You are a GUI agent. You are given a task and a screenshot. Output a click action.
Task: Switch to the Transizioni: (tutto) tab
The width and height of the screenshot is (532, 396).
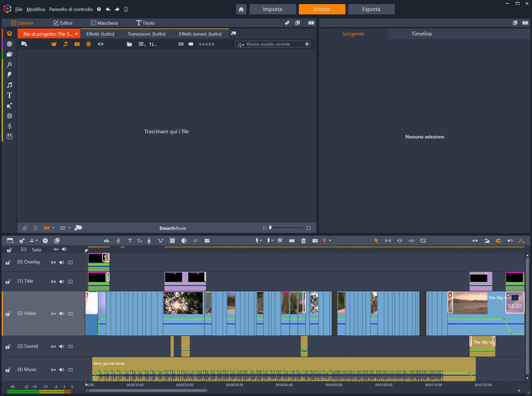pos(146,34)
